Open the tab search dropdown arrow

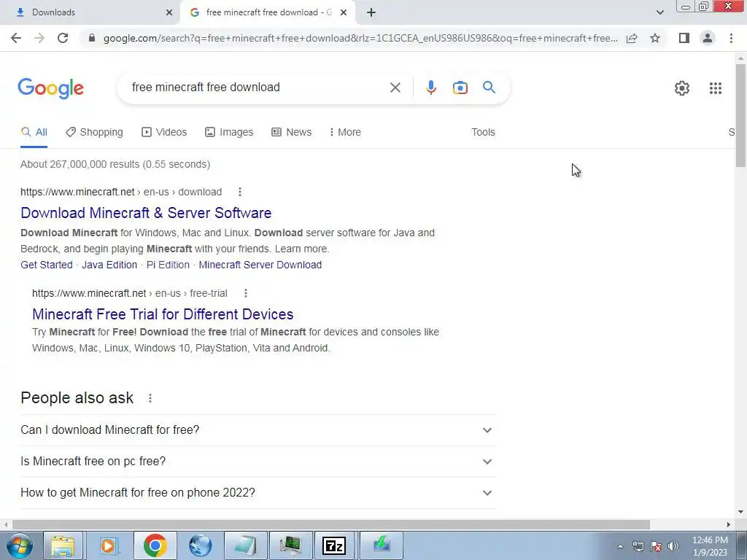point(659,12)
